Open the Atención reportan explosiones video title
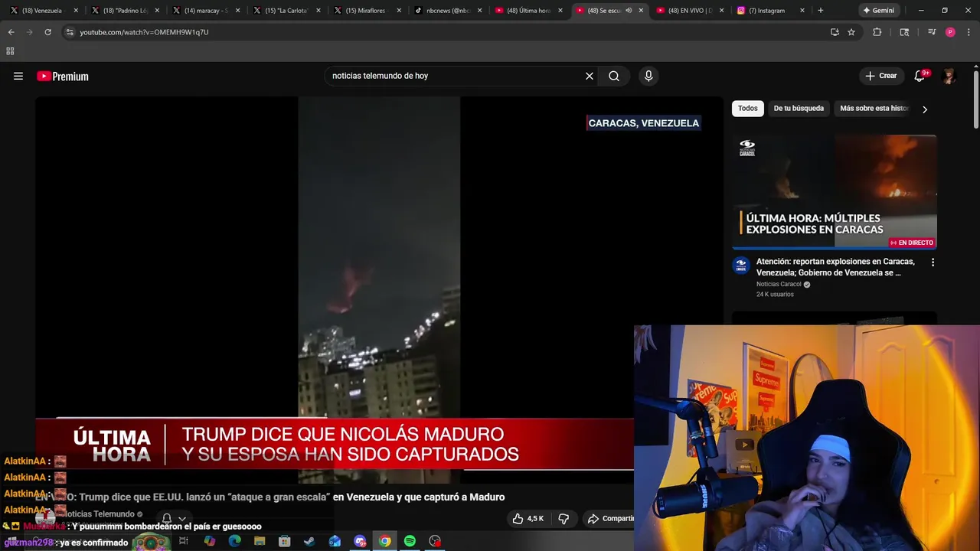 pos(835,267)
